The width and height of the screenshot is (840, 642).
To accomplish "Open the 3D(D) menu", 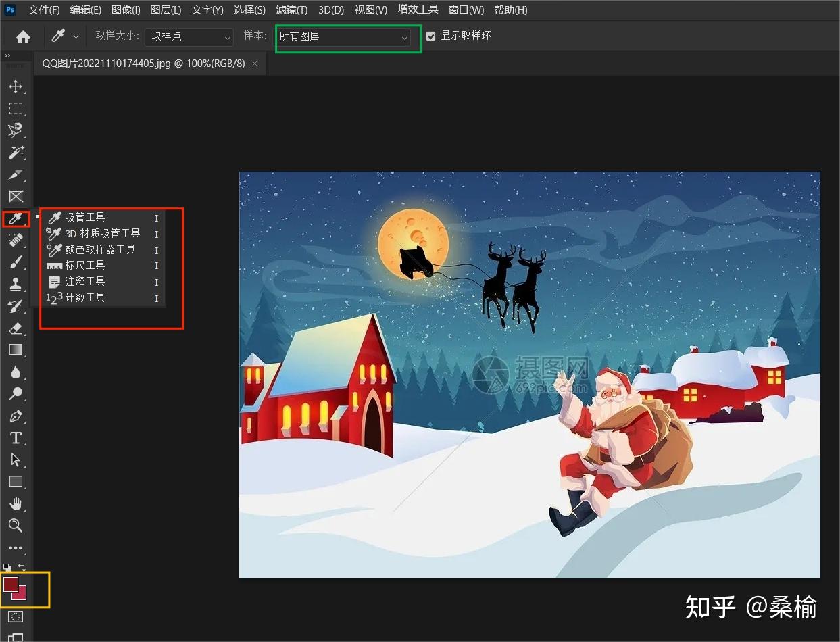I will point(331,10).
